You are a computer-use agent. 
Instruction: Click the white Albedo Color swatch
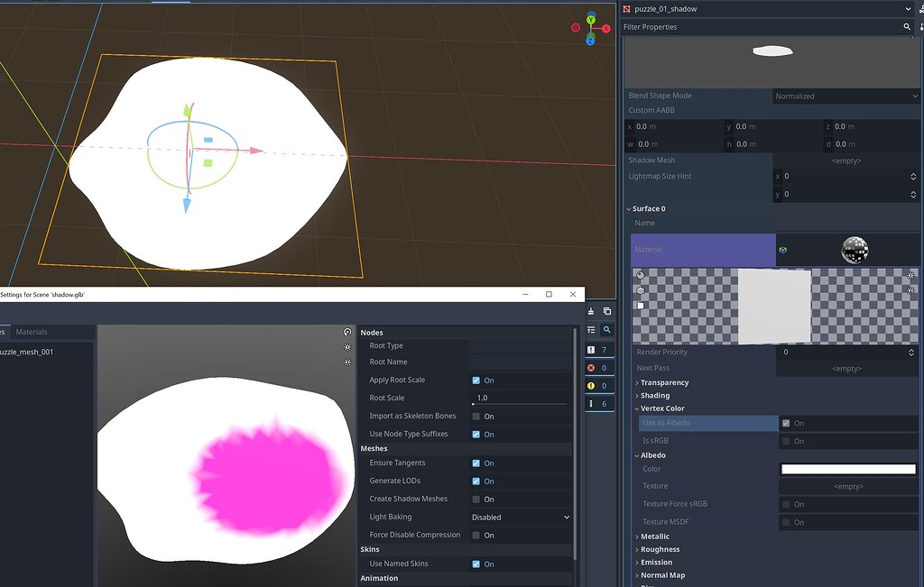pyautogui.click(x=847, y=468)
